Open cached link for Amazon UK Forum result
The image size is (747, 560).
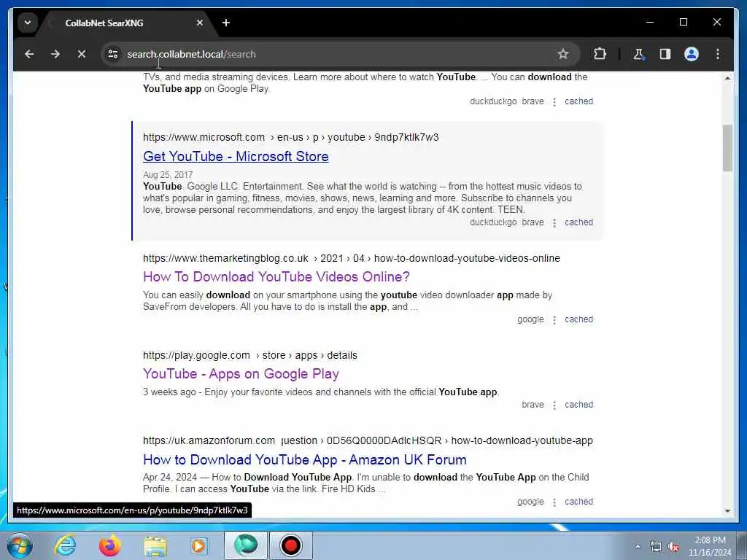pyautogui.click(x=578, y=502)
